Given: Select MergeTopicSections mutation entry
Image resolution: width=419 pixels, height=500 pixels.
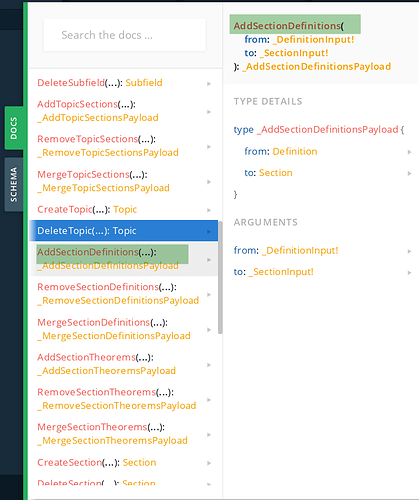Looking at the screenshot, I should [x=83, y=174].
